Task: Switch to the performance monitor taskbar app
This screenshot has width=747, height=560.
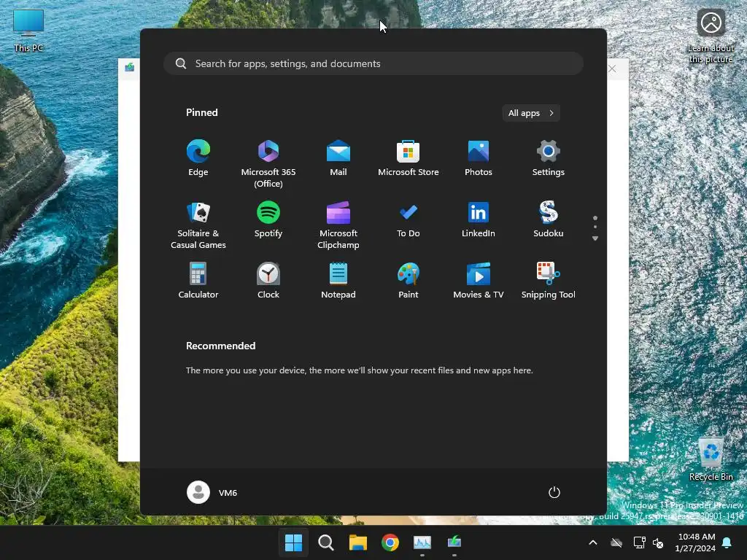Action: [422, 542]
